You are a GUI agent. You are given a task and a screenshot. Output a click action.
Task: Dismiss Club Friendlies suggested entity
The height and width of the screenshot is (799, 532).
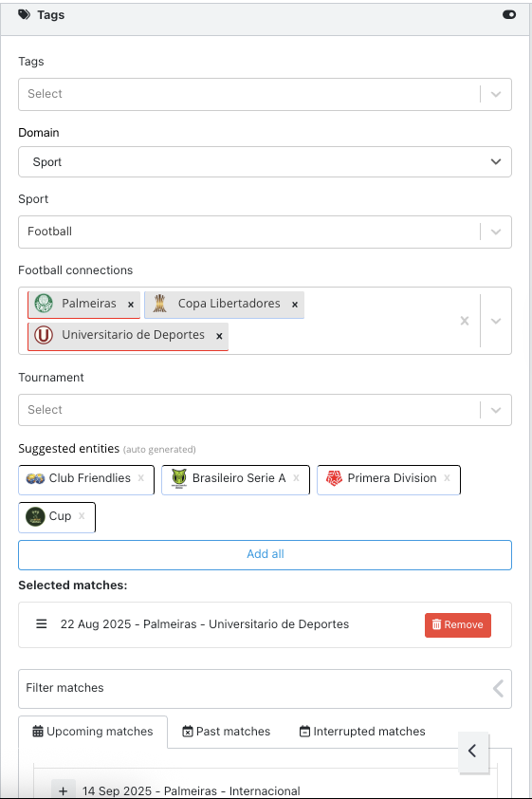click(141, 478)
